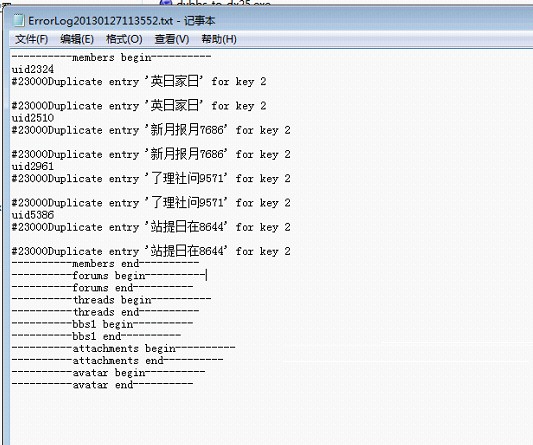Place cursor on attachments begin line
This screenshot has width=533, height=445.
123,348
